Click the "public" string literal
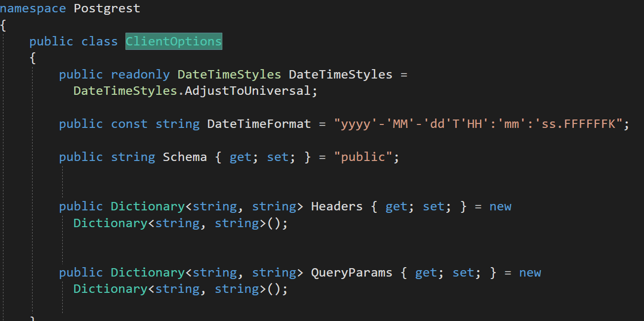 click(362, 157)
